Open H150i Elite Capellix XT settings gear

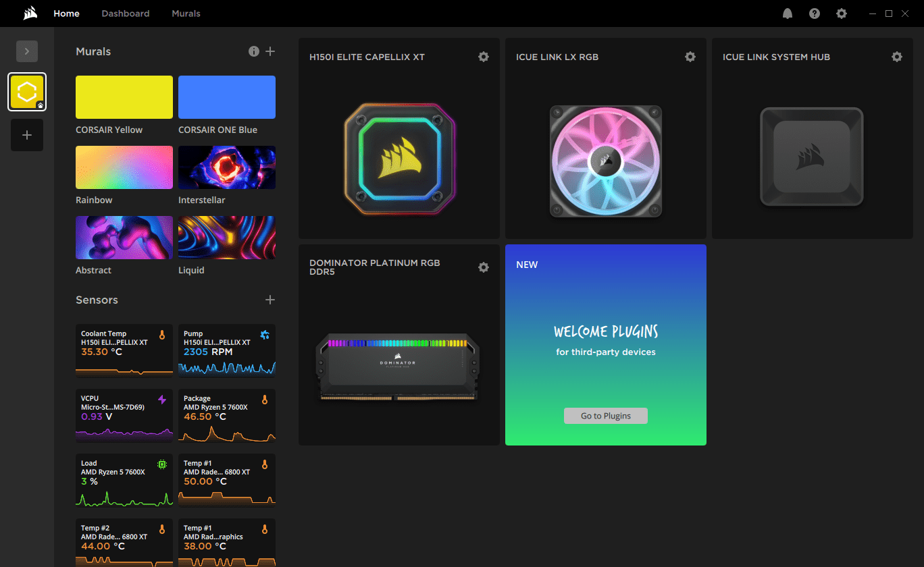click(484, 57)
